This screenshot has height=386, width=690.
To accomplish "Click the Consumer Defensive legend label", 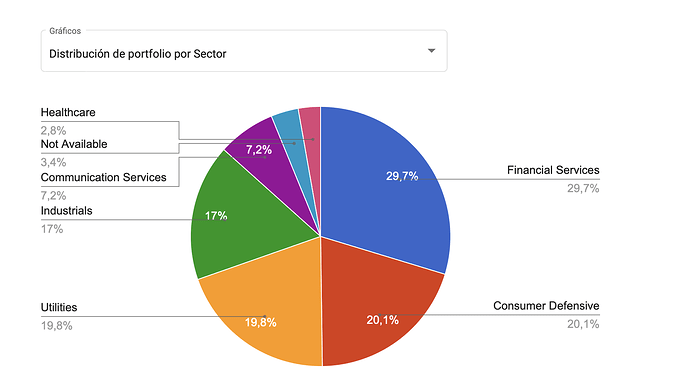I will pos(546,305).
